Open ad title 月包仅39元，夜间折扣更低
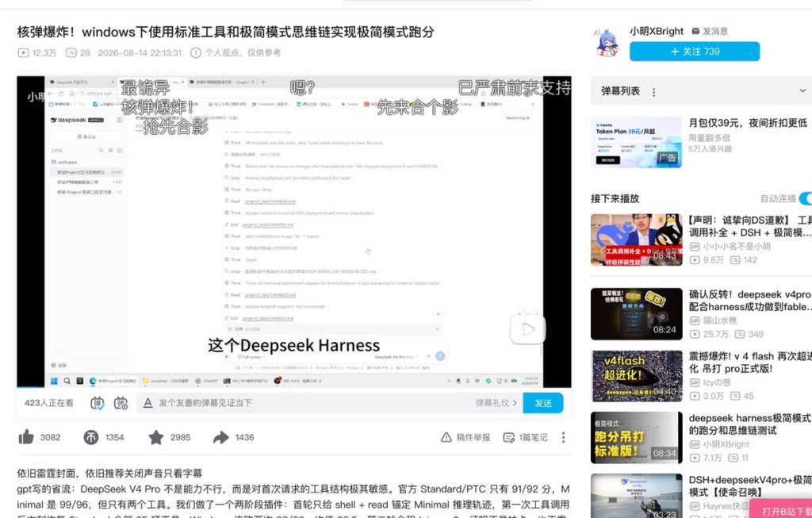Image resolution: width=812 pixels, height=518 pixels. pos(747,123)
